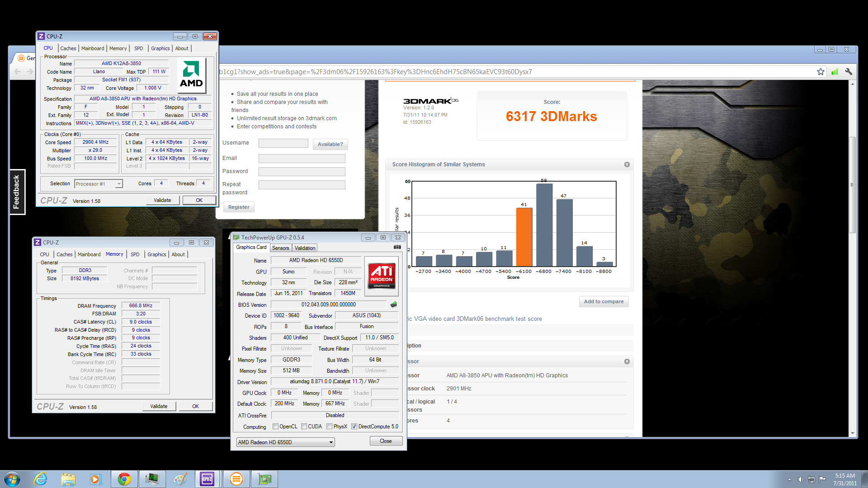This screenshot has width=868, height=488.
Task: Click OK in upper CPU-Z window
Action: (x=199, y=200)
